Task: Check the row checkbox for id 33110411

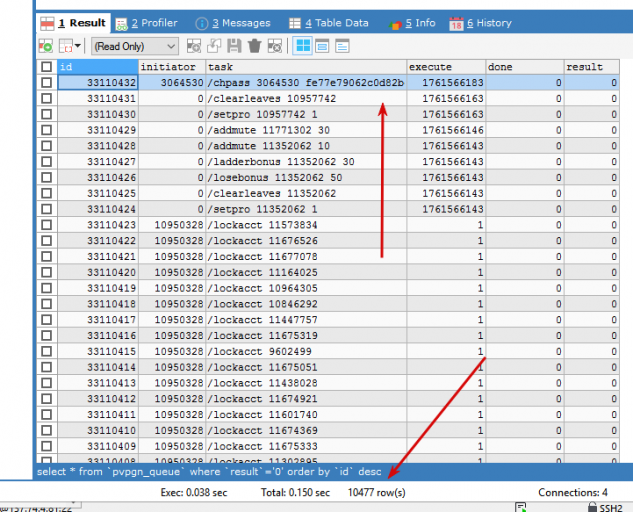Action: (46, 415)
